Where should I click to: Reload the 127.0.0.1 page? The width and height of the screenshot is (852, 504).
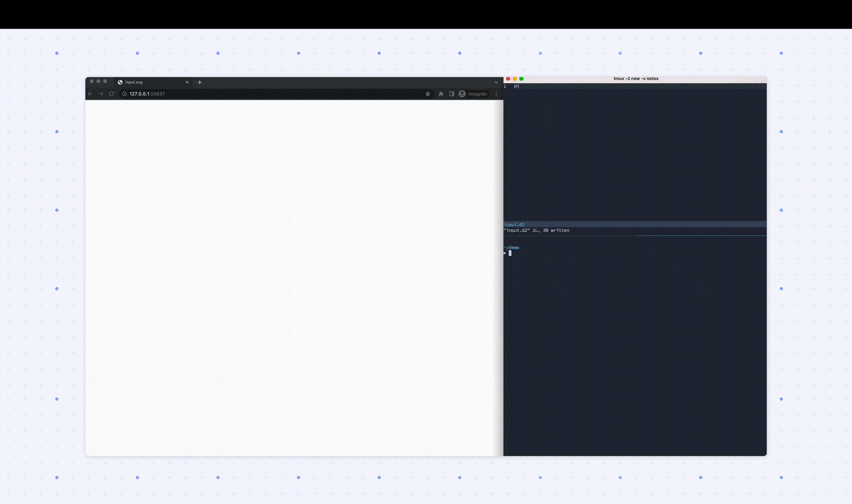[111, 94]
